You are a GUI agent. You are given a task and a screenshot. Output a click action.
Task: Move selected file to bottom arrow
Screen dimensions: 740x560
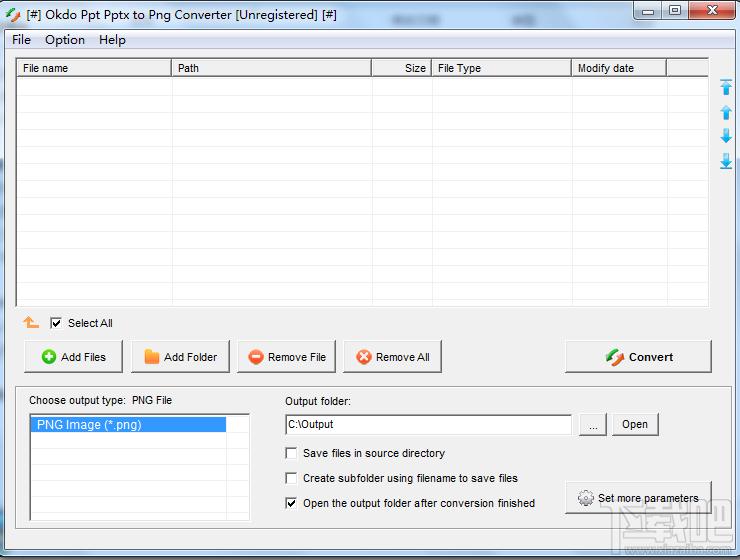(726, 161)
